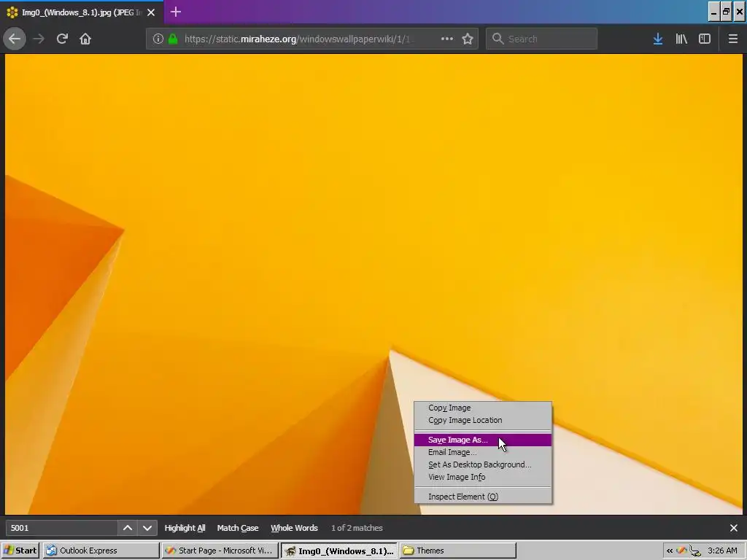Toggle Match Case in find bar
This screenshot has width=747, height=560.
tap(238, 528)
